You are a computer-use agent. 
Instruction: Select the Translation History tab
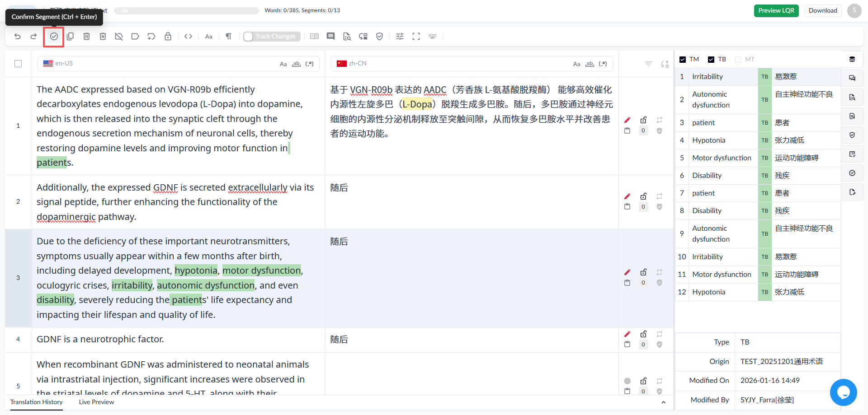(37, 402)
